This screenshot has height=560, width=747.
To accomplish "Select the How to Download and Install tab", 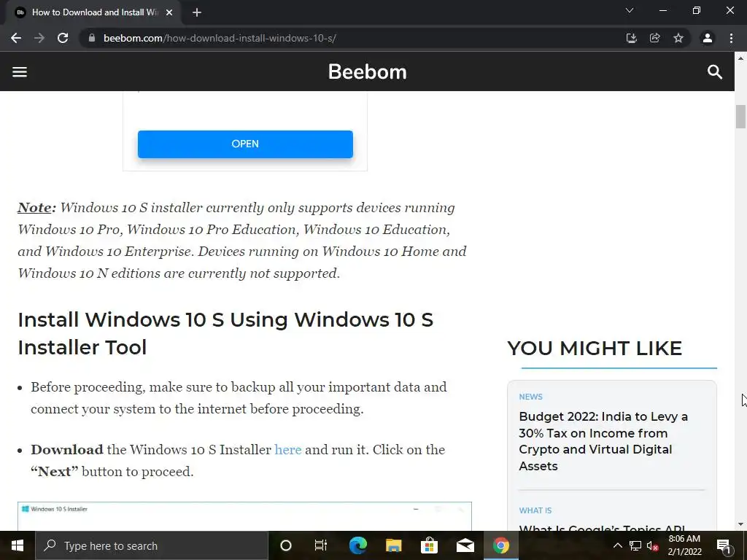I will 93,13.
